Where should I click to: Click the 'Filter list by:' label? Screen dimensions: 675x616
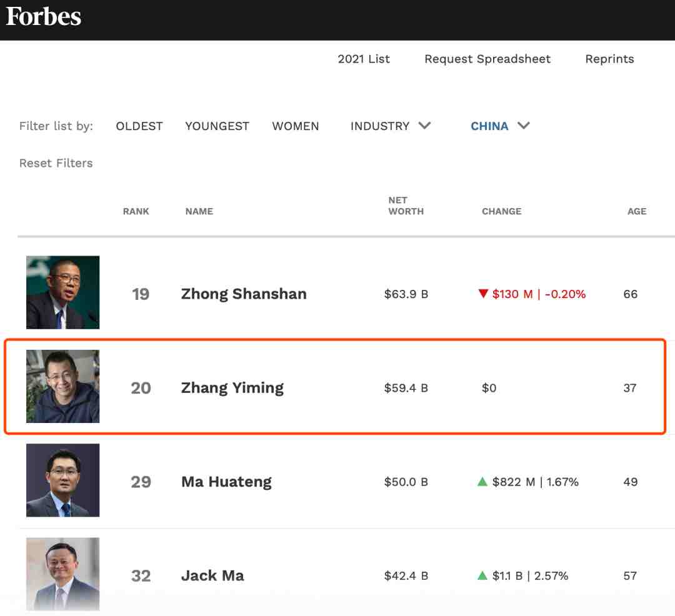click(56, 126)
